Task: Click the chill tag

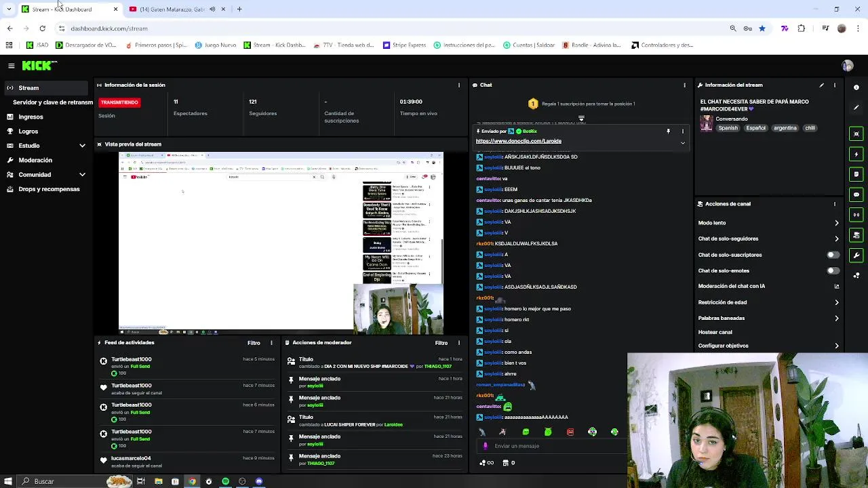Action: tap(810, 128)
